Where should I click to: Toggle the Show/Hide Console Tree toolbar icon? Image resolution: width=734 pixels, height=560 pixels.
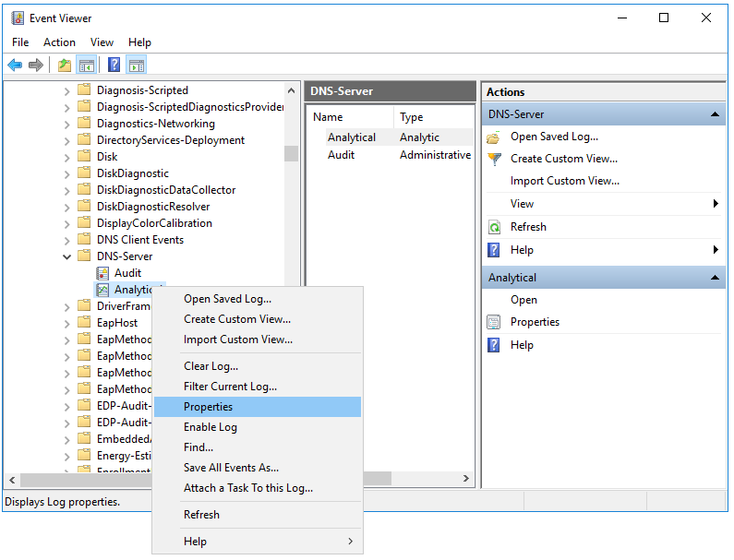coord(87,65)
